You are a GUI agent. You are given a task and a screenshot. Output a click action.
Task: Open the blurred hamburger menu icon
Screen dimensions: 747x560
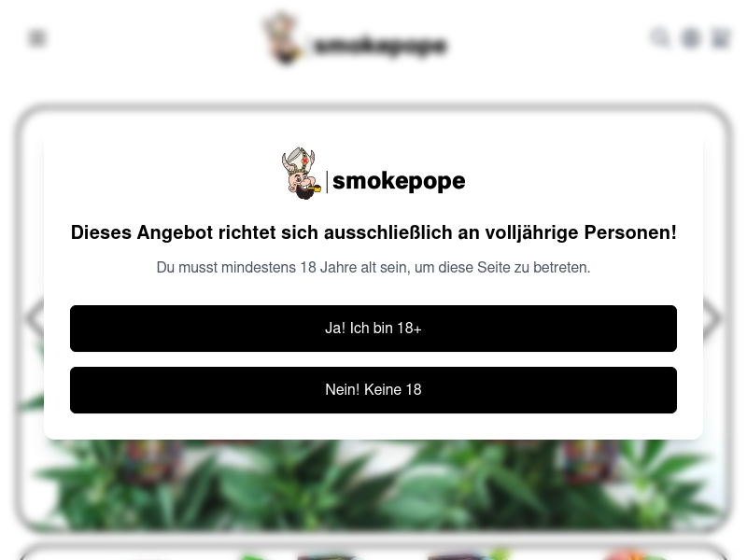37,38
